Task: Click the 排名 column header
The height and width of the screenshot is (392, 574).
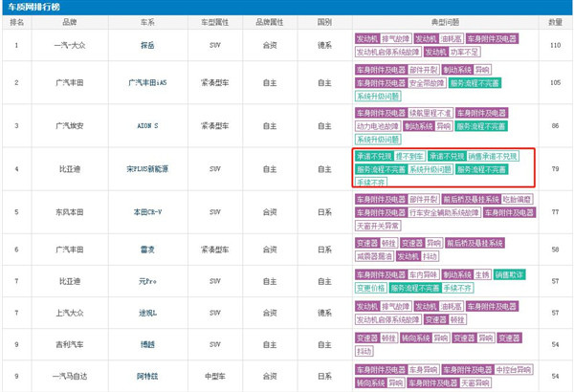Action: click(x=17, y=22)
